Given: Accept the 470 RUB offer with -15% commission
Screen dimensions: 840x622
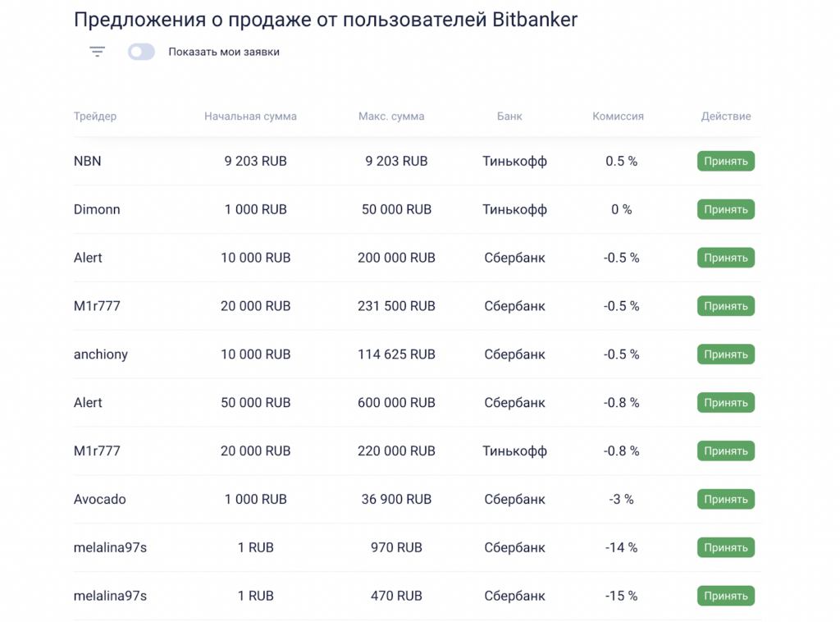Looking at the screenshot, I should click(x=725, y=596).
